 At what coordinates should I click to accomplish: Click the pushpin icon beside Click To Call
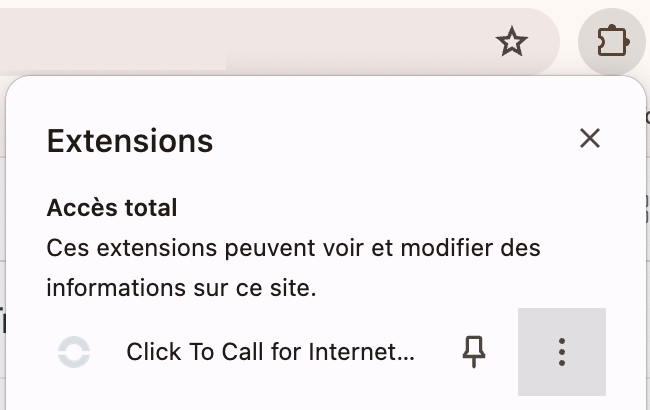pos(474,352)
